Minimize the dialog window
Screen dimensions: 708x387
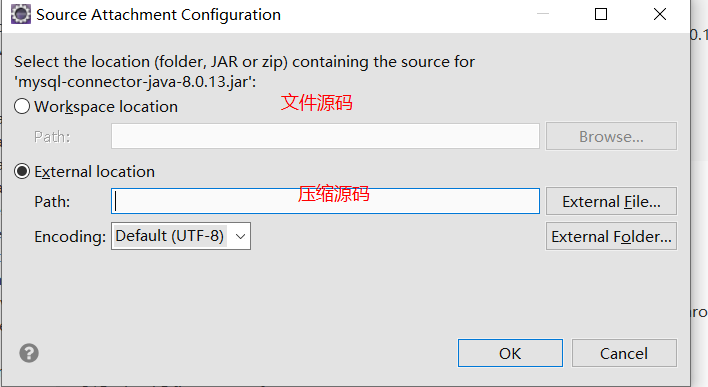pos(543,14)
